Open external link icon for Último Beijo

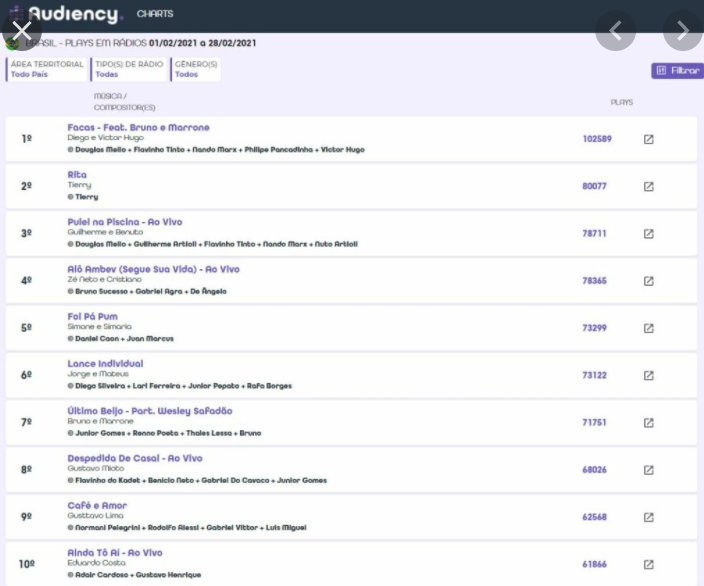(648, 423)
